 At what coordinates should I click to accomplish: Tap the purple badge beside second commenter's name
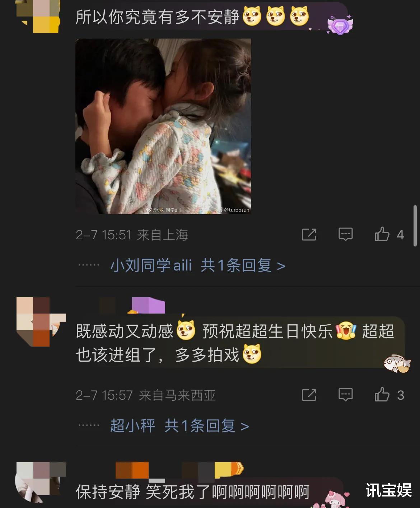pos(148,306)
